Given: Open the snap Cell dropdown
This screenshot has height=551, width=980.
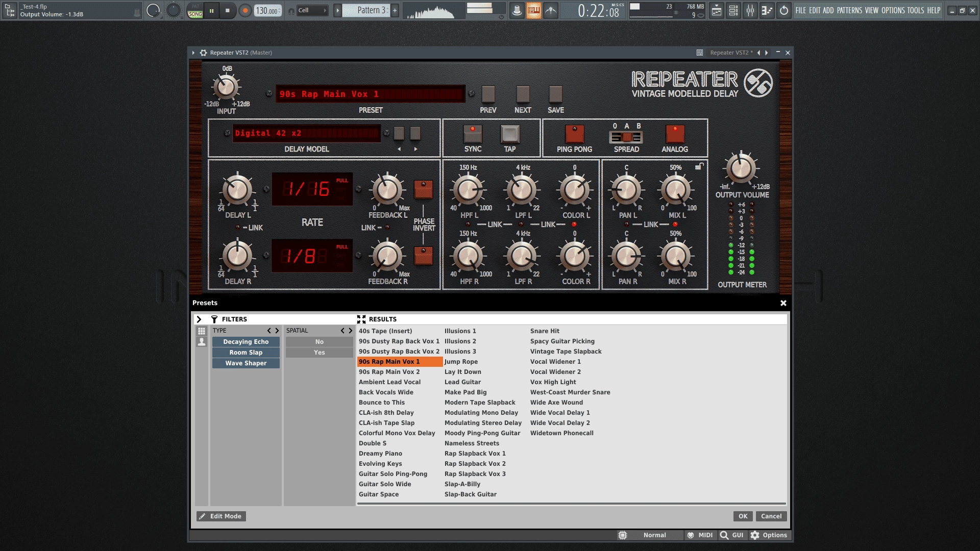Looking at the screenshot, I should (312, 10).
